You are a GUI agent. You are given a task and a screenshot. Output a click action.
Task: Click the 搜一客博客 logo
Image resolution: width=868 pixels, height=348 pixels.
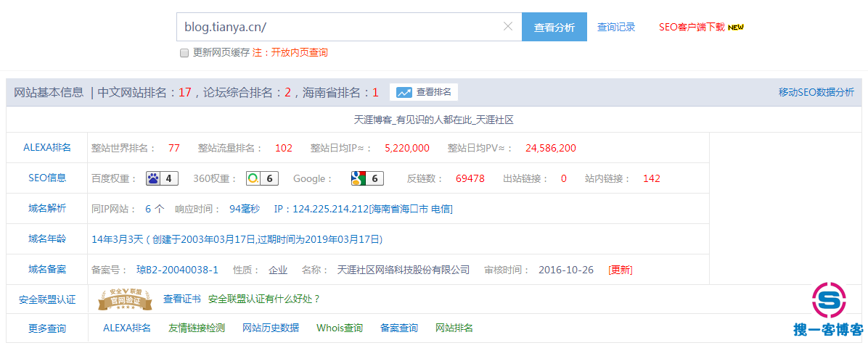[829, 310]
